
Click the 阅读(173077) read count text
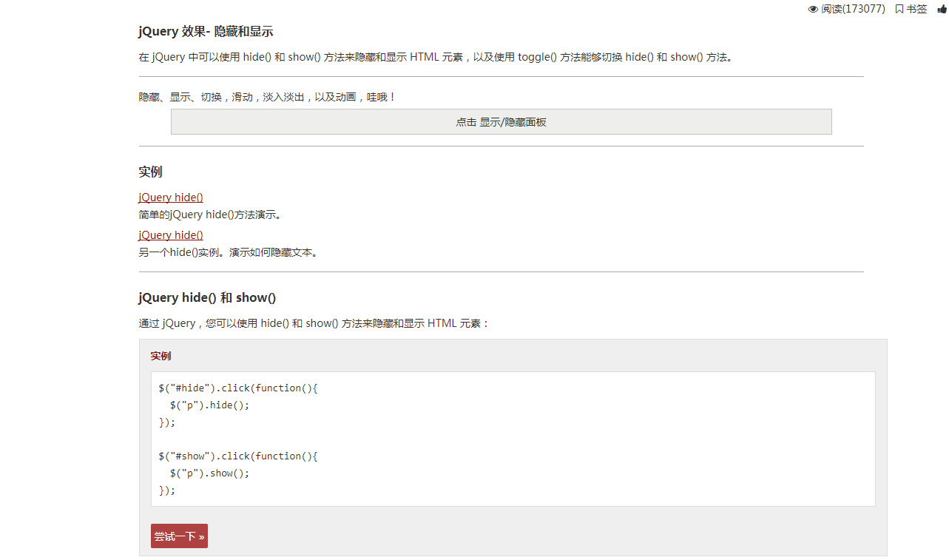click(853, 9)
